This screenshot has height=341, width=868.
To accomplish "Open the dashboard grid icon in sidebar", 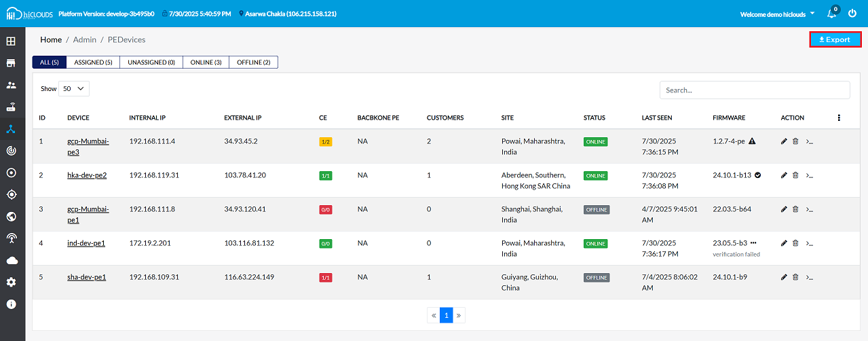I will pyautogui.click(x=11, y=41).
